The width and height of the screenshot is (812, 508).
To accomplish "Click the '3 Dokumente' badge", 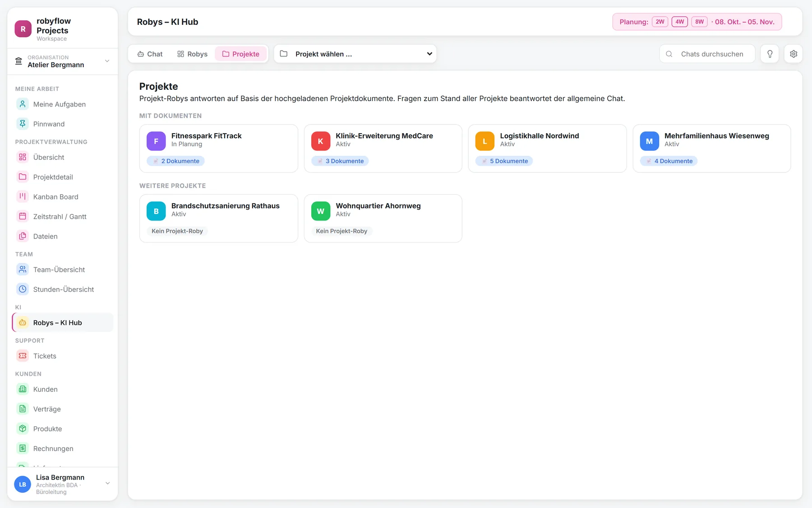I will [x=340, y=161].
